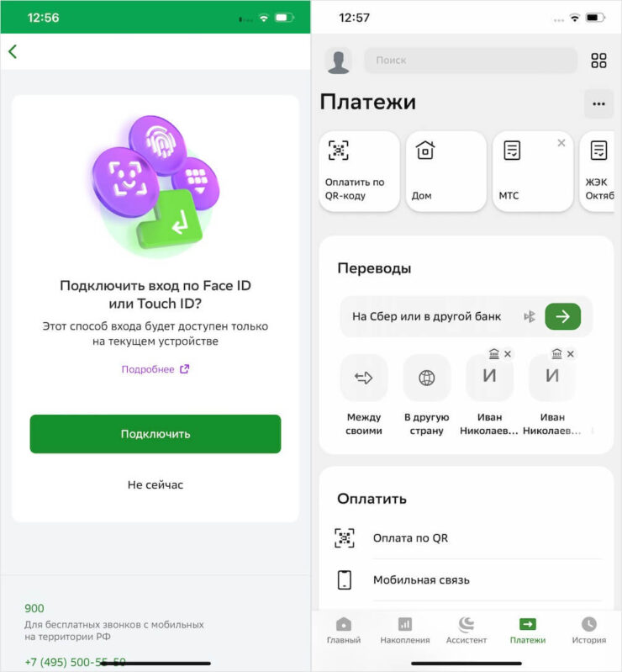Open the four-squares grid icon
622x672 pixels.
click(598, 61)
